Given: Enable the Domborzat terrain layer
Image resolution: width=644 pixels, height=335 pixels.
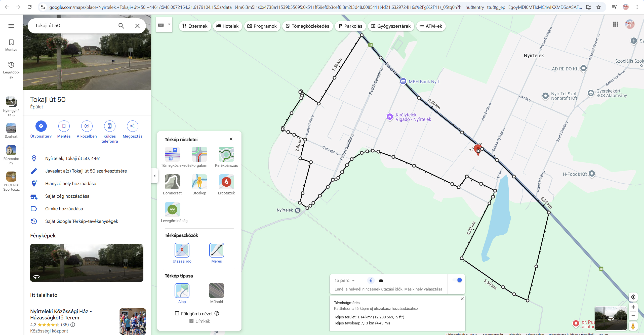Looking at the screenshot, I should click(172, 182).
